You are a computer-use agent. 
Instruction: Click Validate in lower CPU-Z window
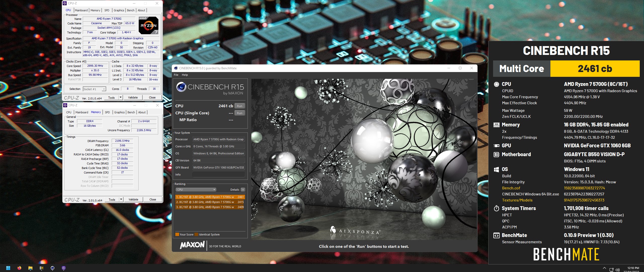pos(133,199)
